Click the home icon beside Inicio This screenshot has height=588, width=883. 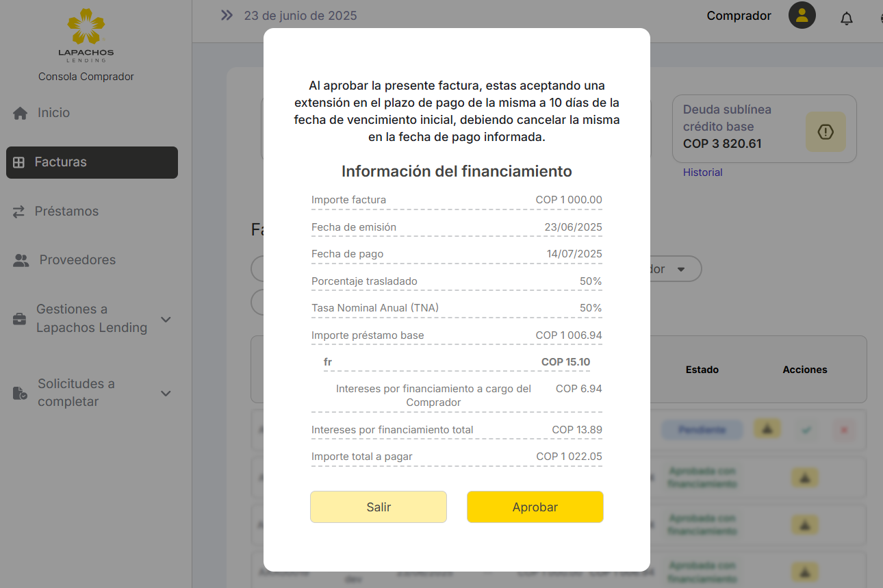20,114
